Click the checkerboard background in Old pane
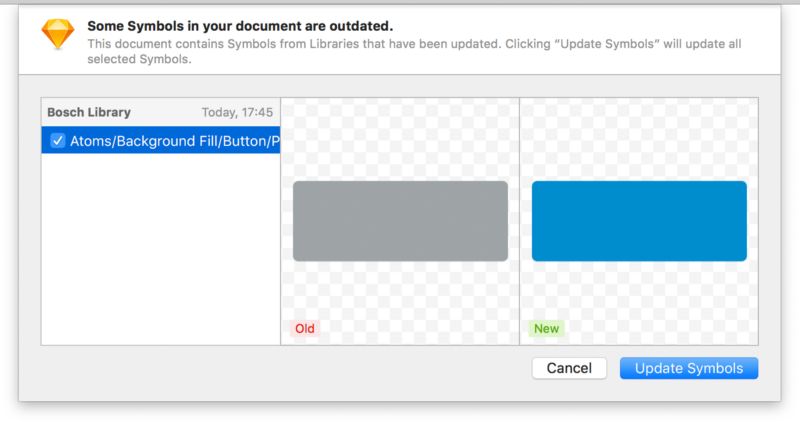Image resolution: width=800 pixels, height=425 pixels. tap(401, 296)
